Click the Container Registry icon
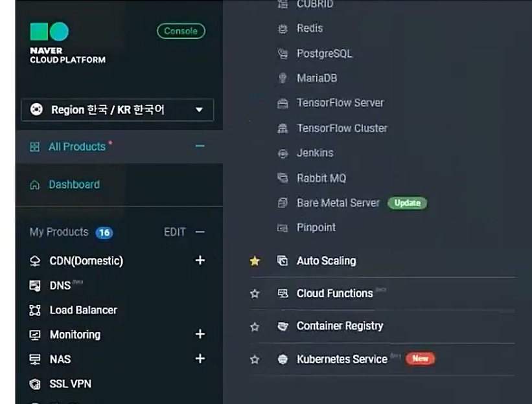 (283, 326)
